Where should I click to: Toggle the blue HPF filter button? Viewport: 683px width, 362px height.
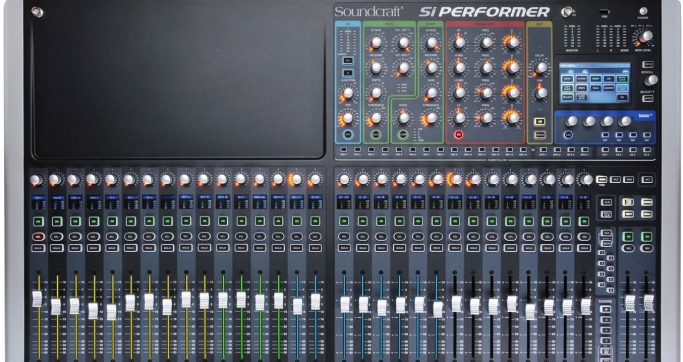tap(348, 135)
